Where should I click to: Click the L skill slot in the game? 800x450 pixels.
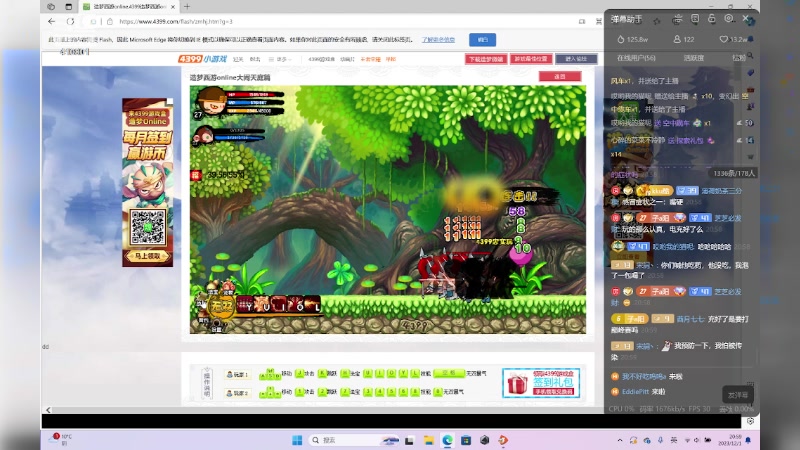(x=312, y=305)
